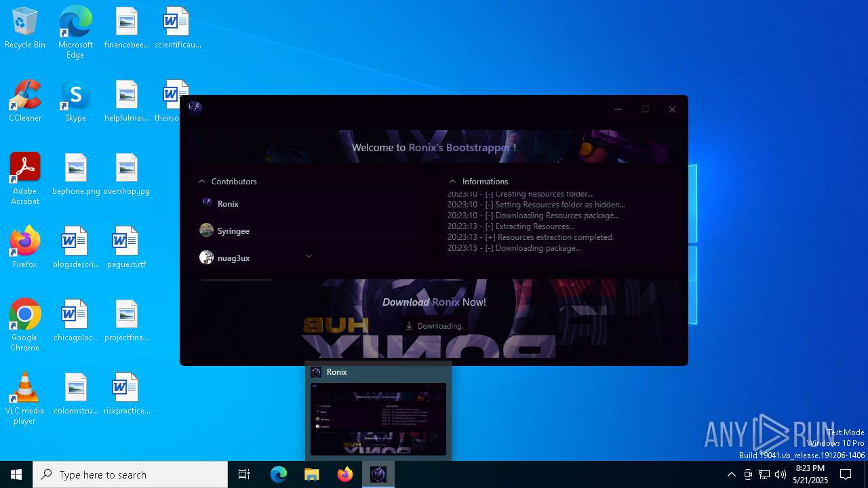Select contributor name nuag3ux
Screen dimensions: 868x488
pyautogui.click(x=234, y=258)
